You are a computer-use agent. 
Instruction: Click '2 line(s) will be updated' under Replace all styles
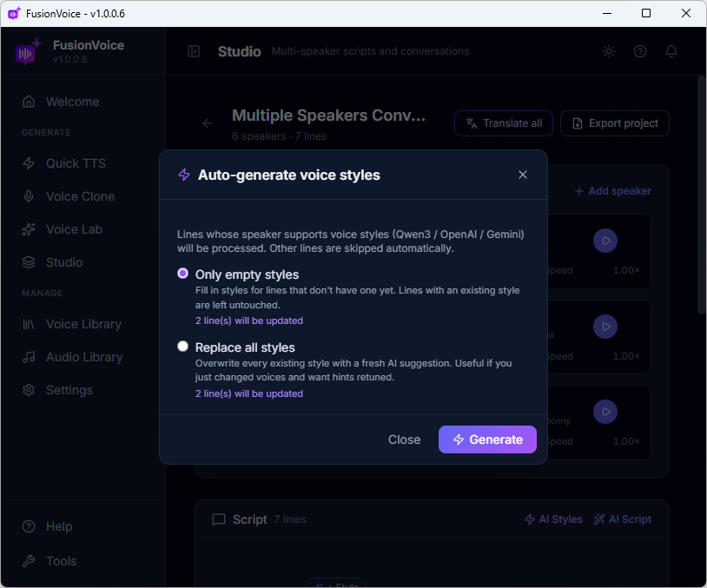(x=249, y=393)
